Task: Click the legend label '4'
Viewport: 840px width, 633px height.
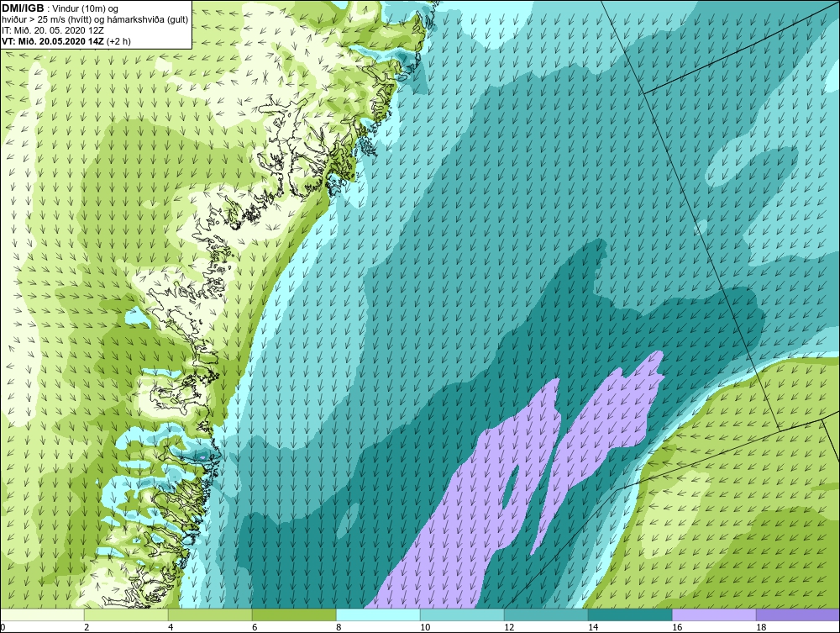Action: click(x=171, y=627)
